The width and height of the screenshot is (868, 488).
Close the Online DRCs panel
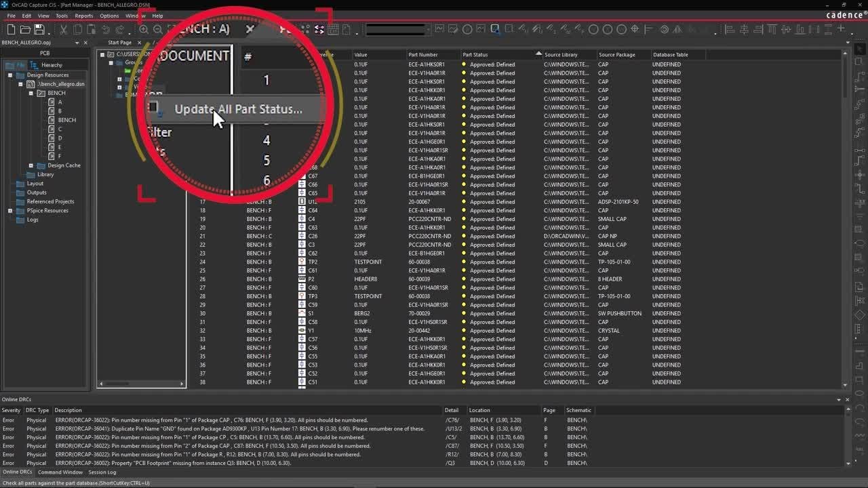pos(848,400)
